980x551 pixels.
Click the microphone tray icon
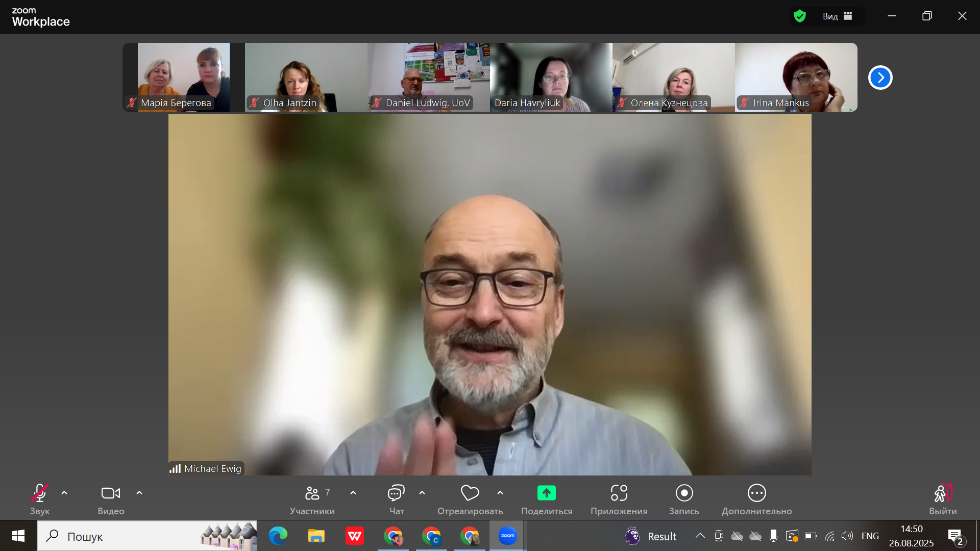click(x=774, y=536)
